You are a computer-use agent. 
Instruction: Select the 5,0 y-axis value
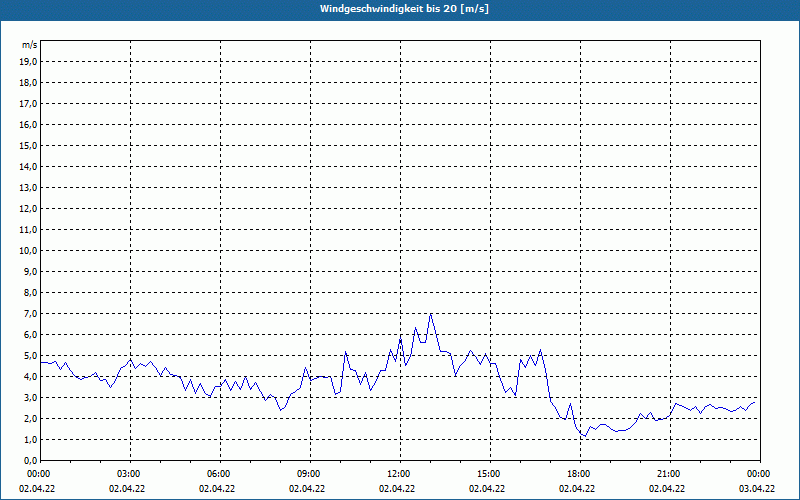[30, 356]
